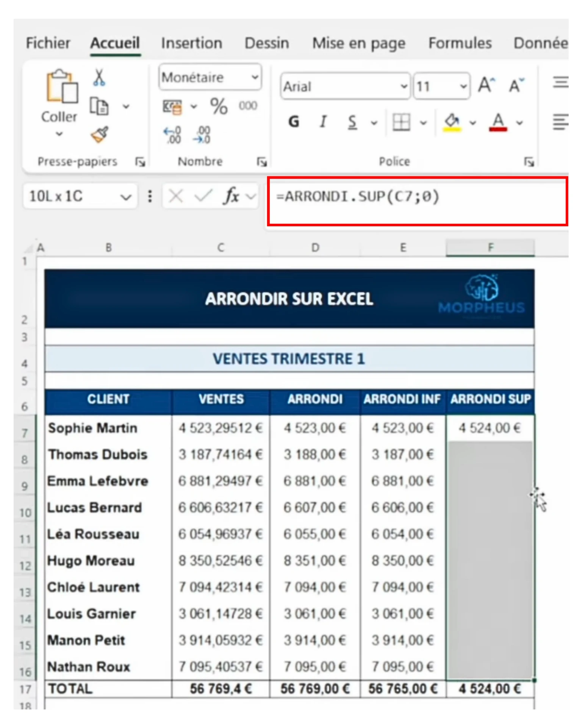Decrease font size with small A icon
The height and width of the screenshot is (728, 582).
(x=516, y=85)
